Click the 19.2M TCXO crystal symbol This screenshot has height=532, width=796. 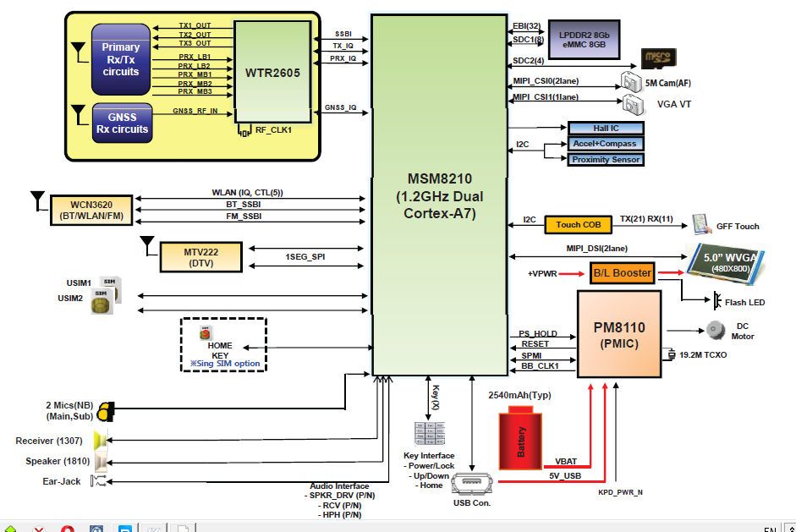(671, 354)
